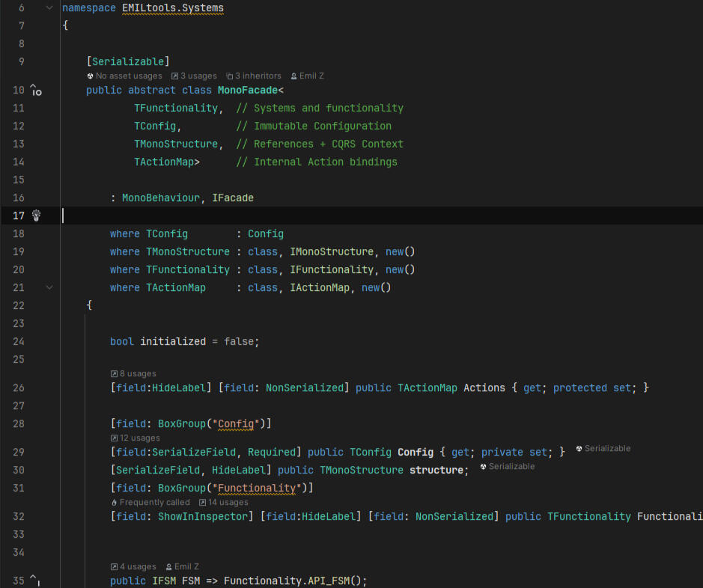The height and width of the screenshot is (588, 703).
Task: Collapse the namespace EMILtools.Systems region
Action: coord(49,7)
